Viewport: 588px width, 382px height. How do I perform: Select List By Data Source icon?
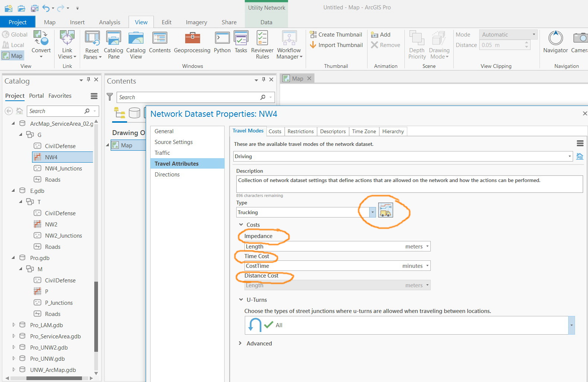[134, 113]
